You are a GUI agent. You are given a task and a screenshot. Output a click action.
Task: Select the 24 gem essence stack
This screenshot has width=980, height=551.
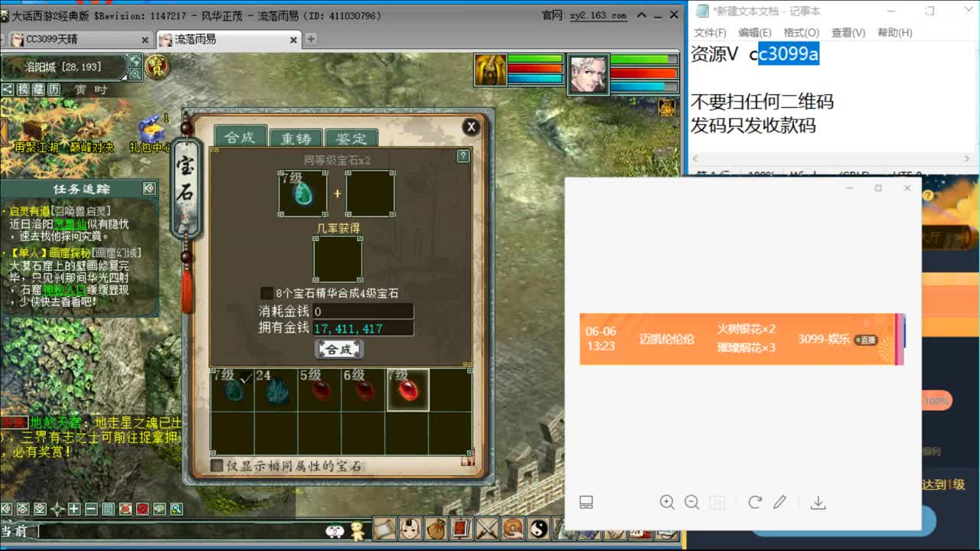point(276,390)
